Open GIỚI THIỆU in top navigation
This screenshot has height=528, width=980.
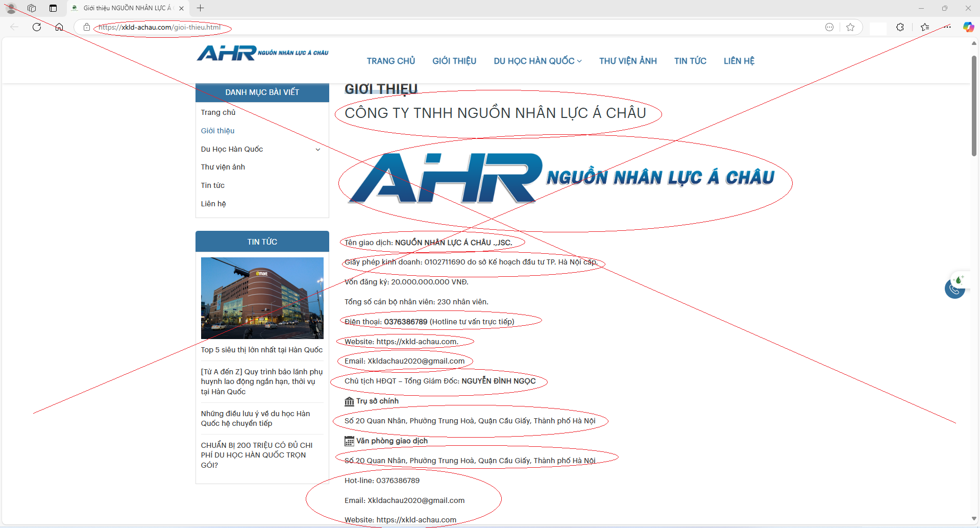pyautogui.click(x=454, y=61)
